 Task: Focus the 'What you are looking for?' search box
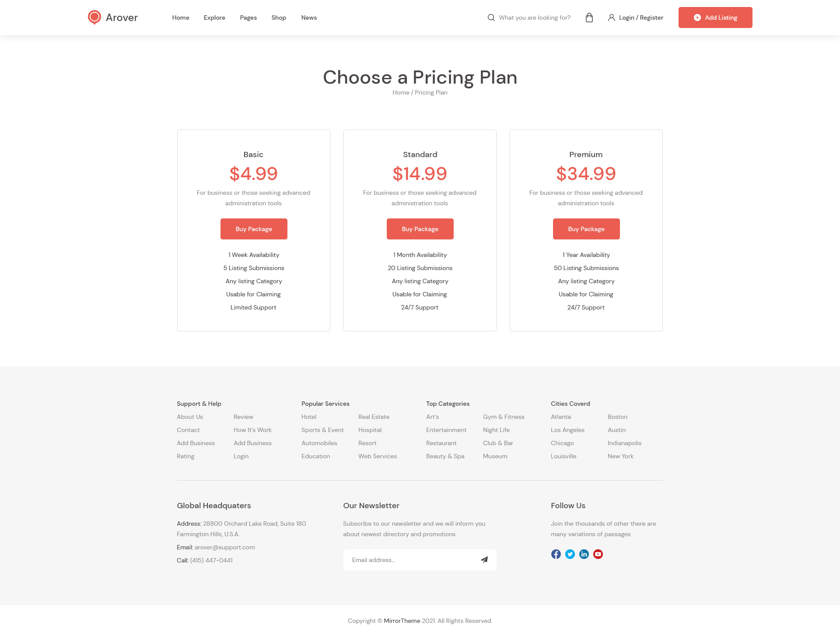coord(535,18)
